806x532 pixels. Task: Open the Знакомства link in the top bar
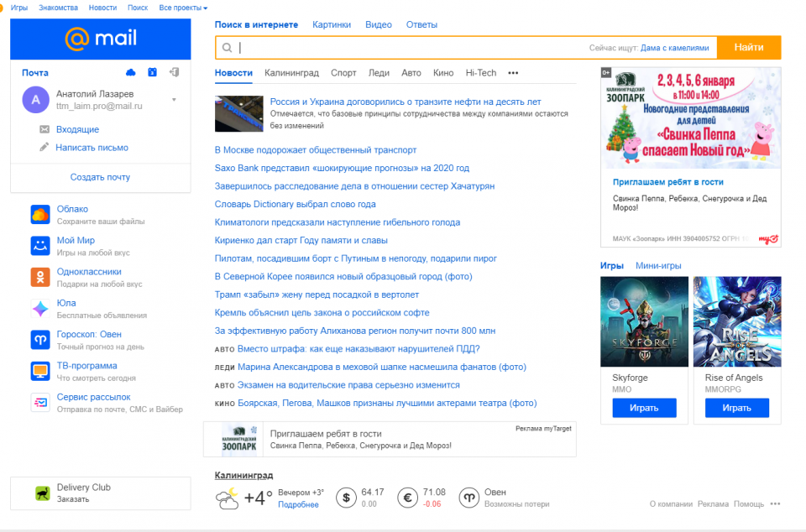coord(58,8)
